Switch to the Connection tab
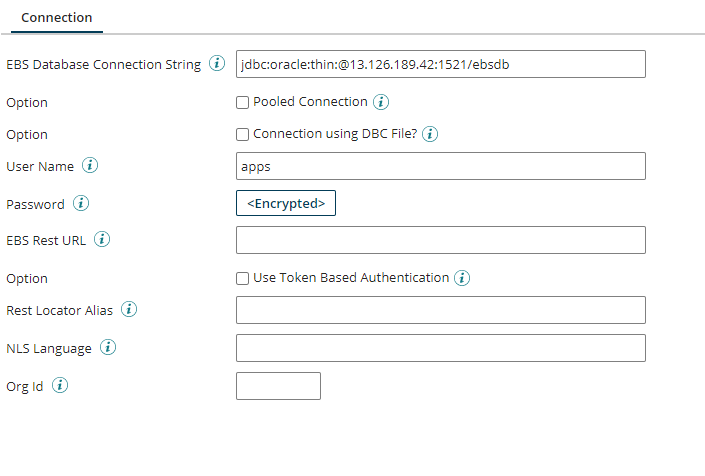The image size is (705, 476). tap(57, 18)
